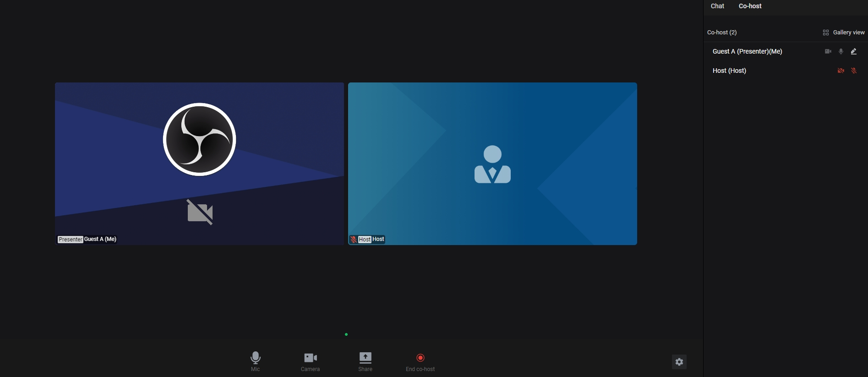Click camera icon in Guest A row
This screenshot has width=868, height=377.
[x=828, y=51]
